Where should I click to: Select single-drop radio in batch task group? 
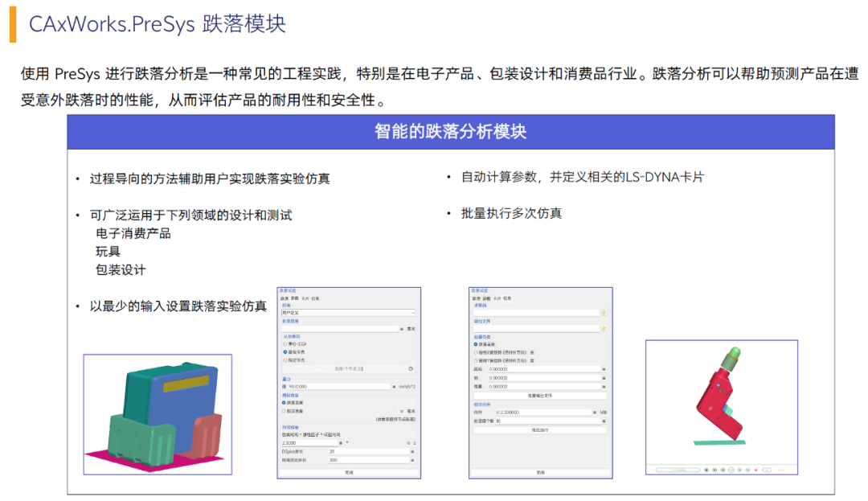pos(476,344)
